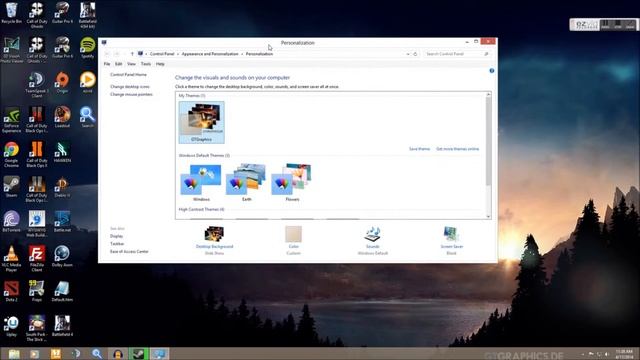Click the up arrow navigation button

click(132, 54)
